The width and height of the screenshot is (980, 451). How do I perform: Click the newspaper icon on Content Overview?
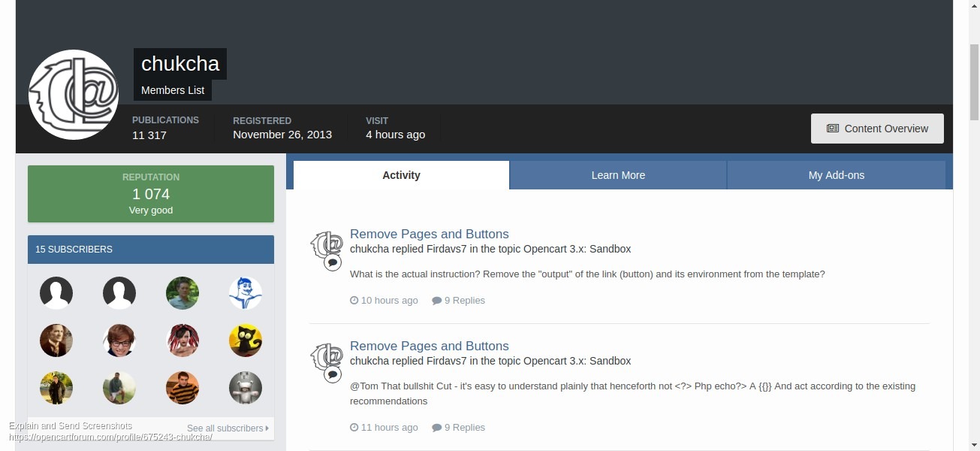point(833,129)
